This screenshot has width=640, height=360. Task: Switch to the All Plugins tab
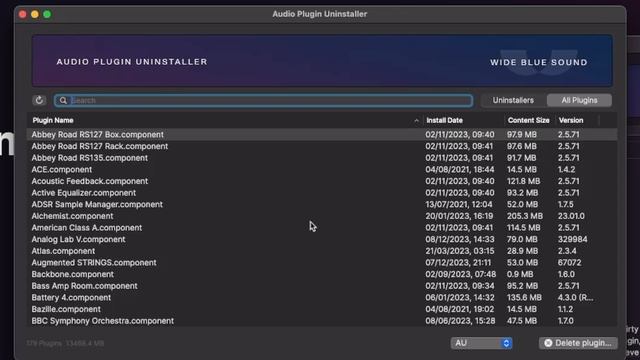(x=579, y=100)
